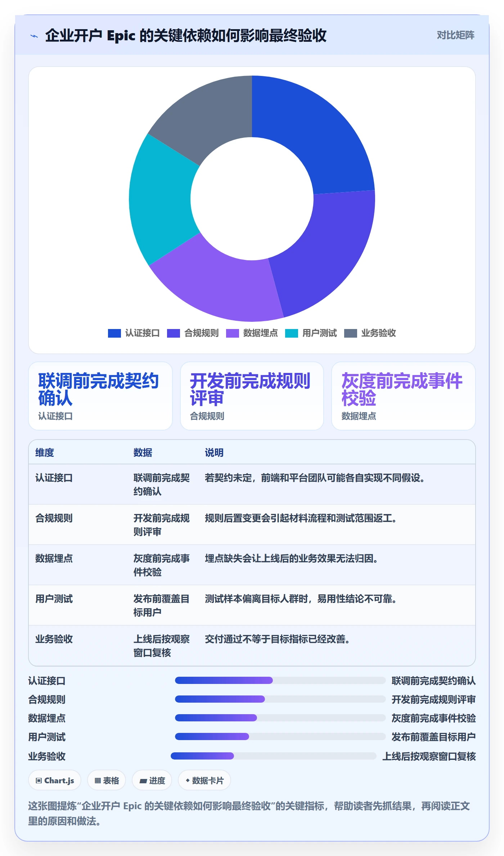Toggle the 用户测试 legend item

click(311, 333)
